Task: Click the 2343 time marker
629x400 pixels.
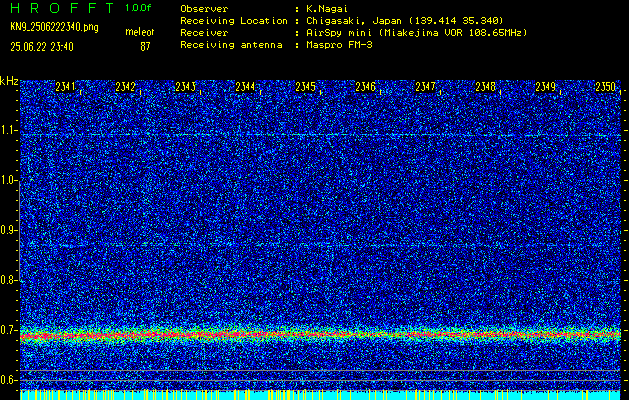Action: coord(185,87)
